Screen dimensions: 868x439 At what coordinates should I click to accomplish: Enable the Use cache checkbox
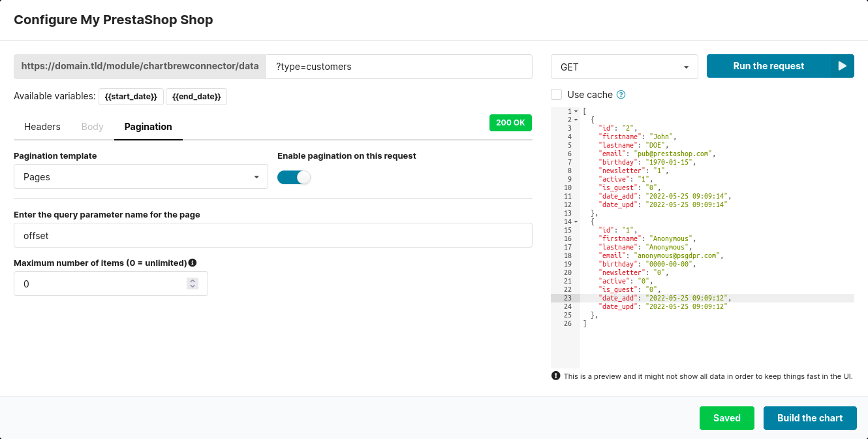[557, 95]
